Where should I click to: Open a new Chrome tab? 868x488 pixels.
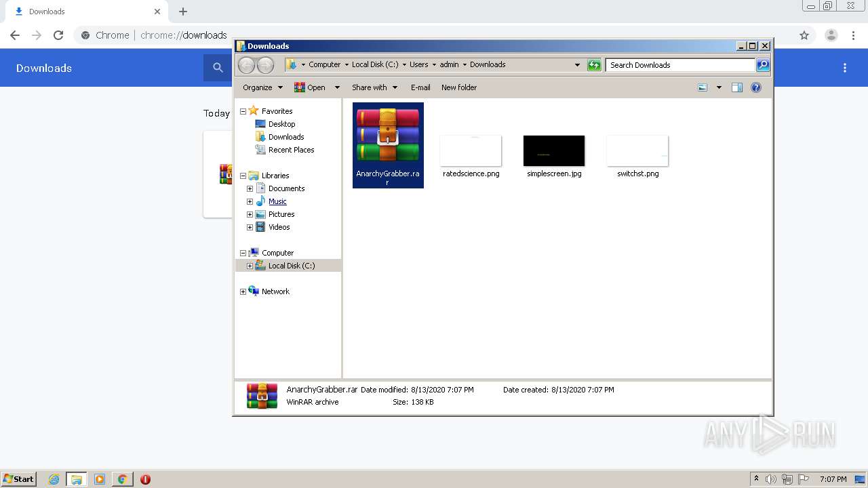pos(183,12)
